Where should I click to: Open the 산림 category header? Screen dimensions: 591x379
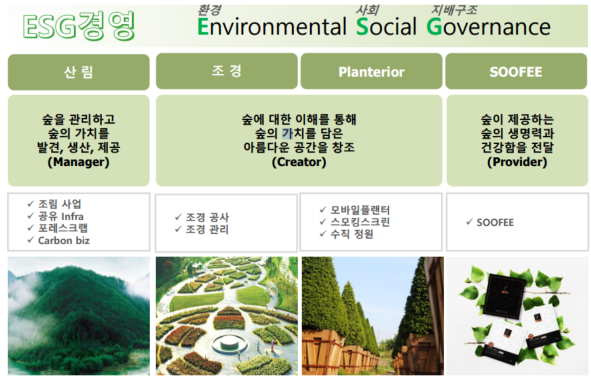[79, 72]
